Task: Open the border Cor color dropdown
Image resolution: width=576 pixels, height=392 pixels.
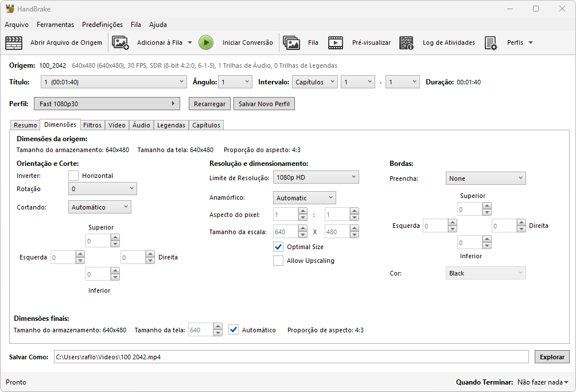Action: point(485,273)
